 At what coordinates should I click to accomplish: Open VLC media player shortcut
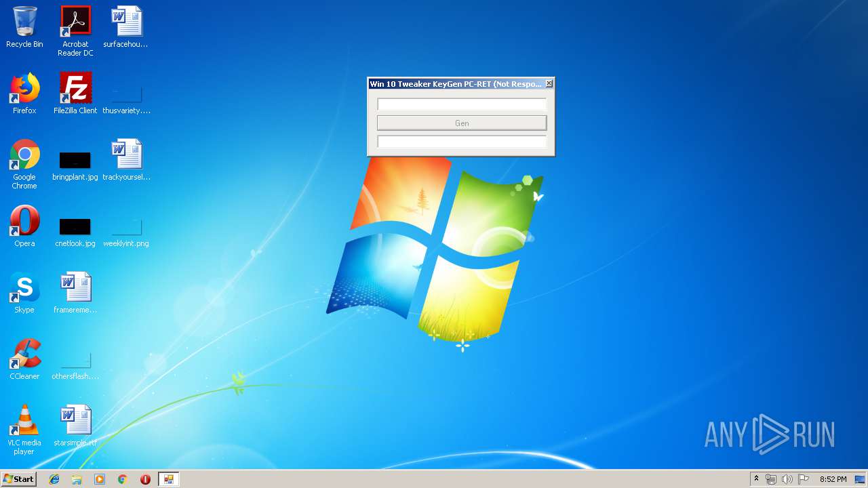(24, 430)
